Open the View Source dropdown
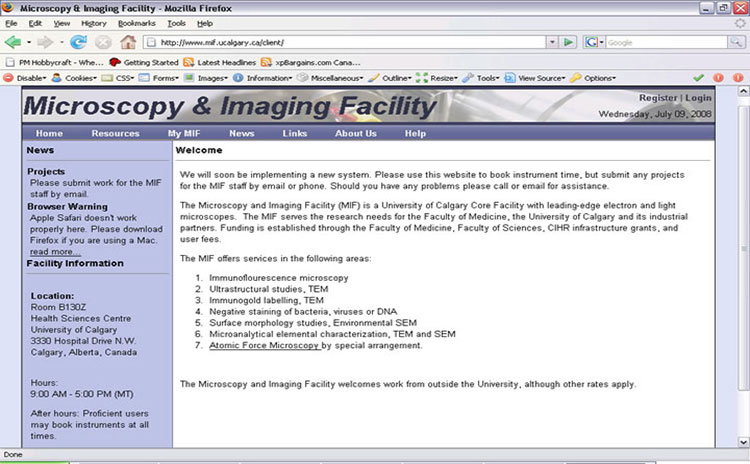 click(535, 78)
